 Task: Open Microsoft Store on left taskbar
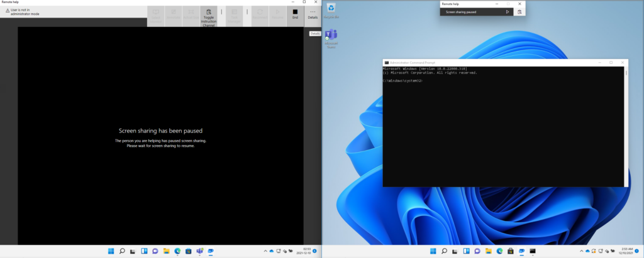[x=189, y=251]
